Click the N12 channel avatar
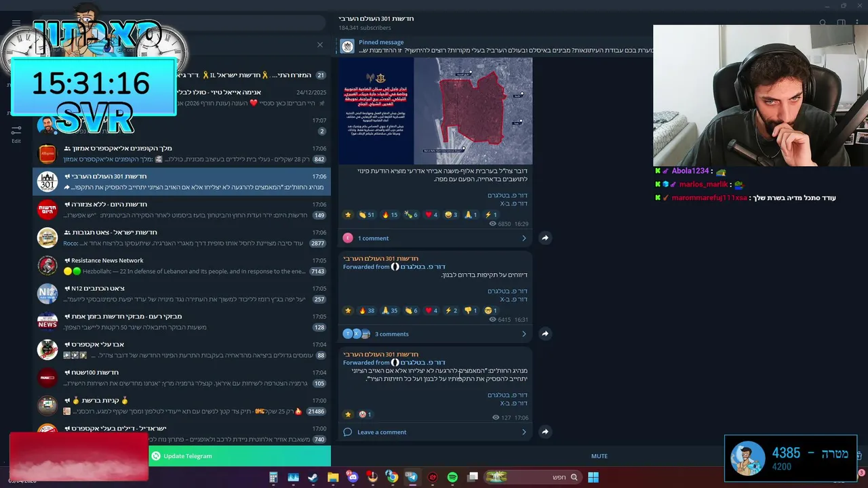The image size is (868, 488). coord(47,293)
